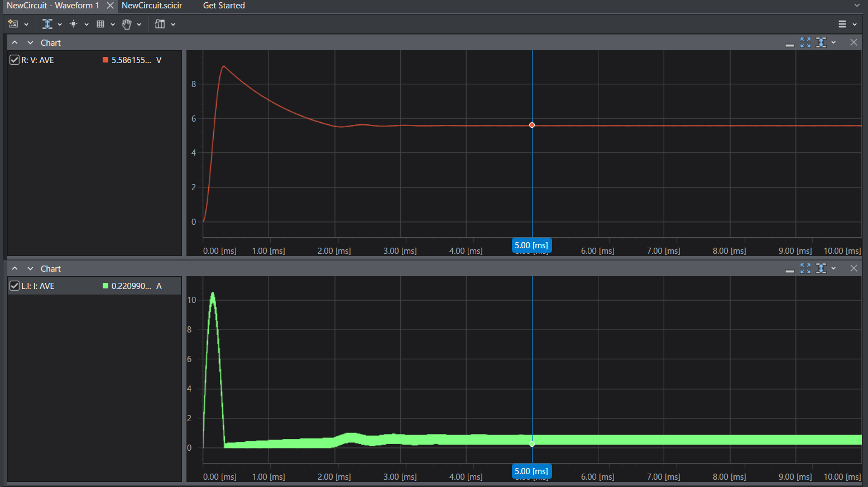The width and height of the screenshot is (868, 487).
Task: Click the 5.00 [ms] cursor label on bottom chart
Action: coord(531,471)
